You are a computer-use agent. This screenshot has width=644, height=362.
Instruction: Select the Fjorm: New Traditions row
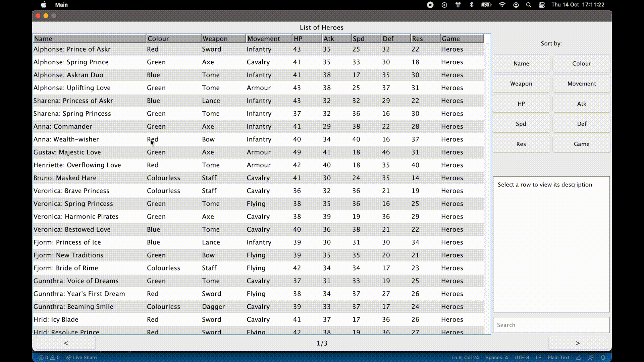coord(259,255)
